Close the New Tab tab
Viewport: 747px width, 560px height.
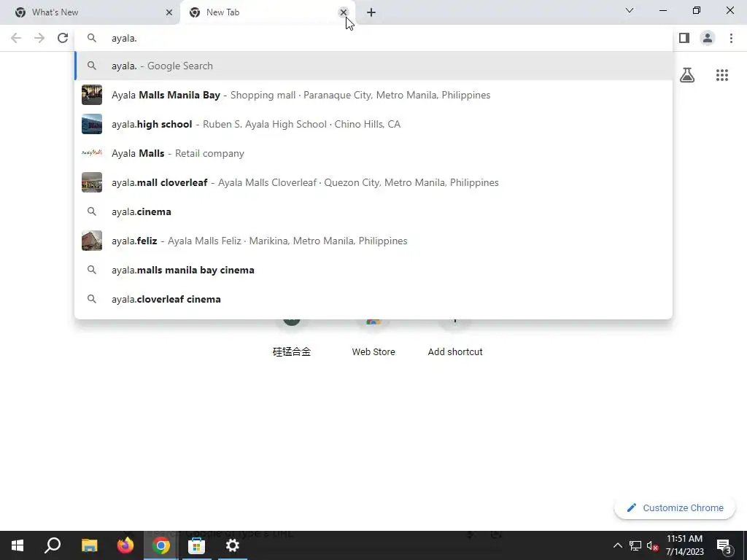tap(343, 12)
